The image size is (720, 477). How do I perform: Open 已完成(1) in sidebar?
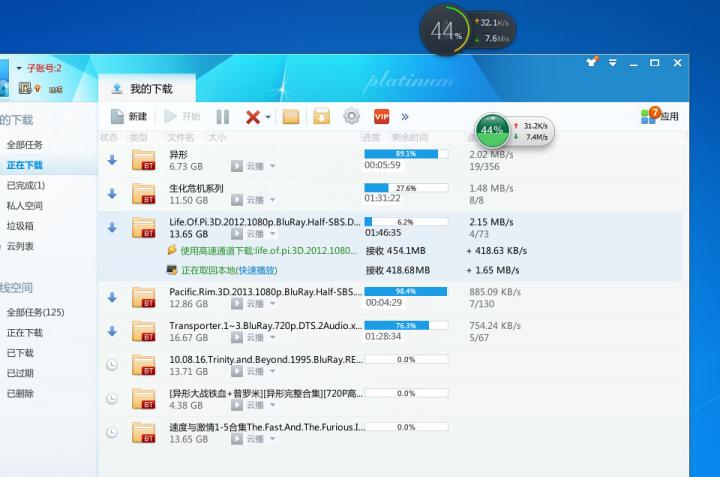point(26,185)
